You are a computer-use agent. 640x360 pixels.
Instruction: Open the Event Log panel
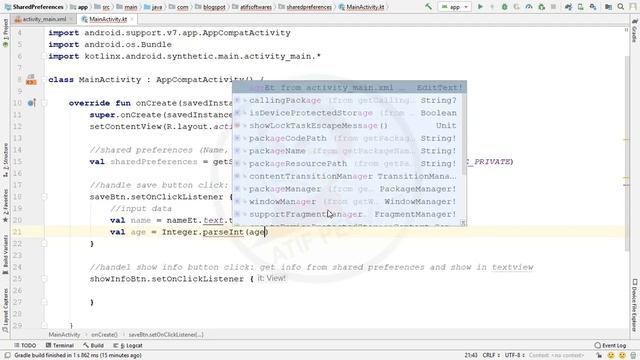[x=610, y=345]
